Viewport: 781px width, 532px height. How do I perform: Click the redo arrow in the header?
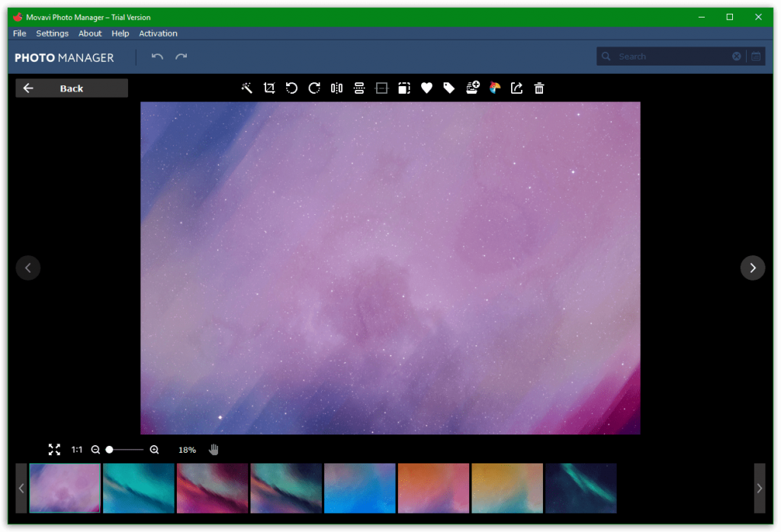point(182,56)
